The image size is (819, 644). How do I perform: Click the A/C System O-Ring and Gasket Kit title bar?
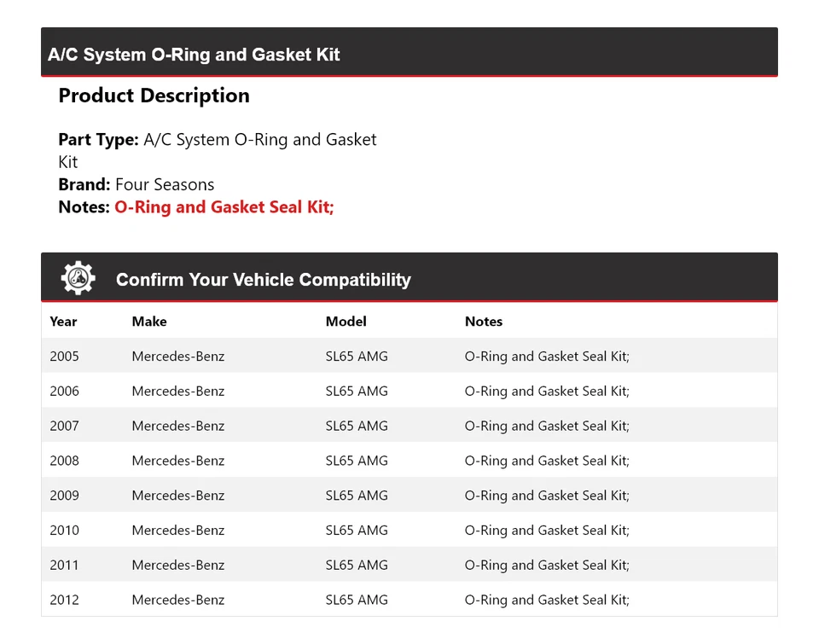194,55
